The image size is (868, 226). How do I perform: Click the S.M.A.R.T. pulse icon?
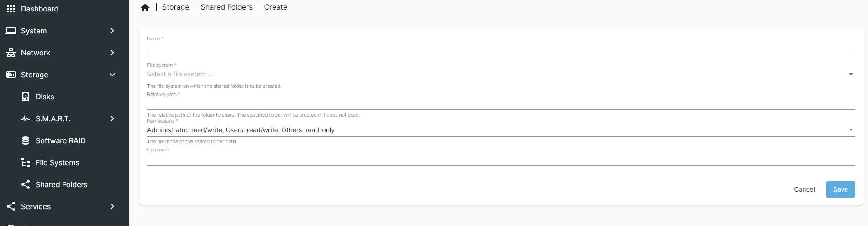point(26,118)
